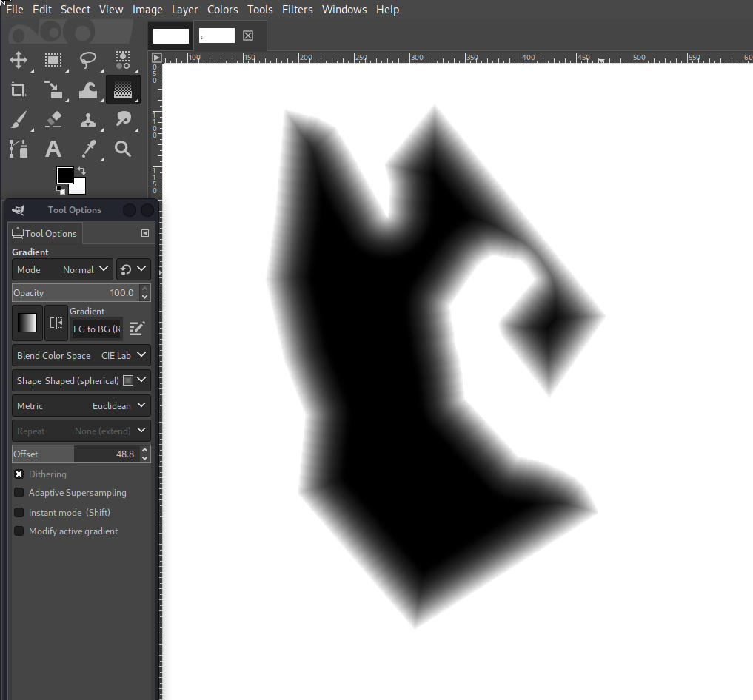Screen dimensions: 753x700
Task: Click the edit gradient button
Action: [138, 329]
